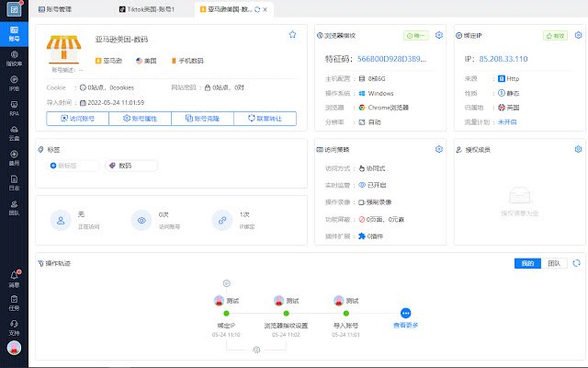Switch to the Tiktok美国-账号1 tab
The height and width of the screenshot is (368, 588).
[x=147, y=9]
